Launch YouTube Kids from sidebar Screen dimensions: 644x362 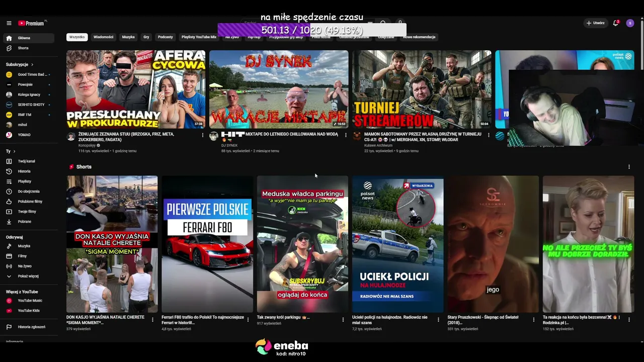point(9,311)
